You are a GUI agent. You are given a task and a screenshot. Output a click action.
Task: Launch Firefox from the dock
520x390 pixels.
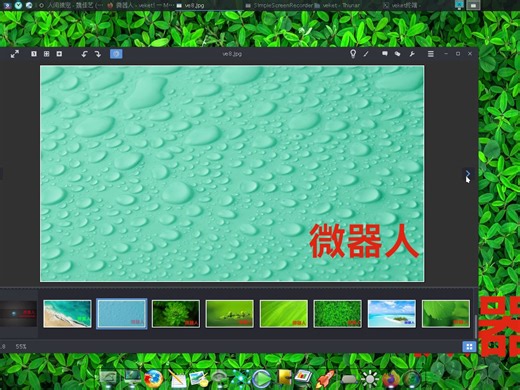391,379
